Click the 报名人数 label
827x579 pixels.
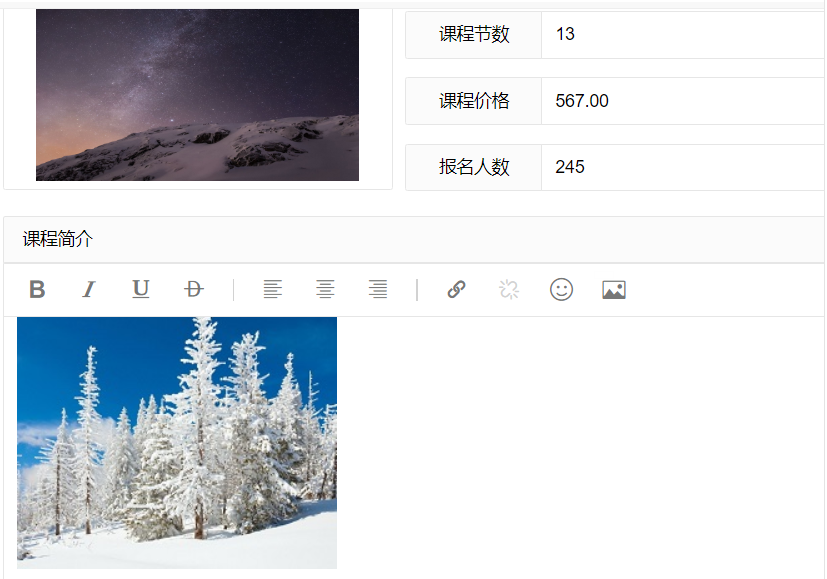[474, 167]
